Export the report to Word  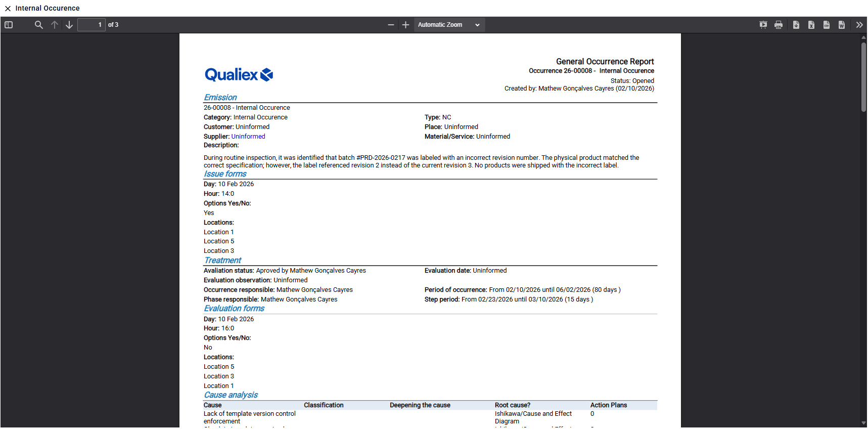(x=842, y=25)
